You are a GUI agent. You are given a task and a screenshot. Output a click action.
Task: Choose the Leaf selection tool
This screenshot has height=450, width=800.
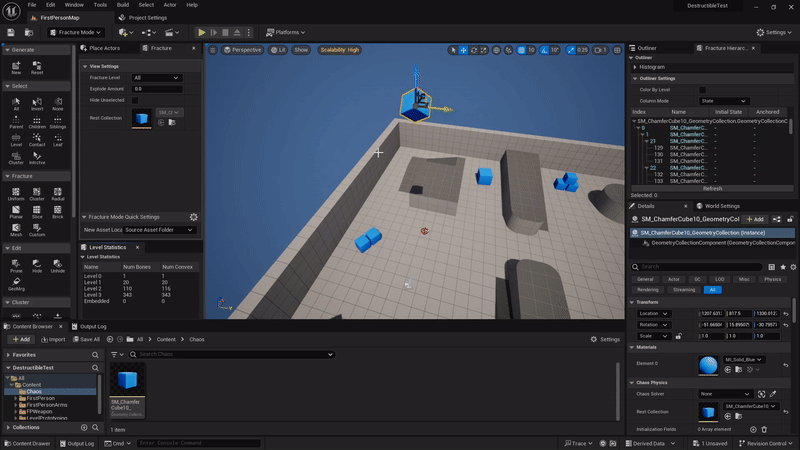pos(58,140)
